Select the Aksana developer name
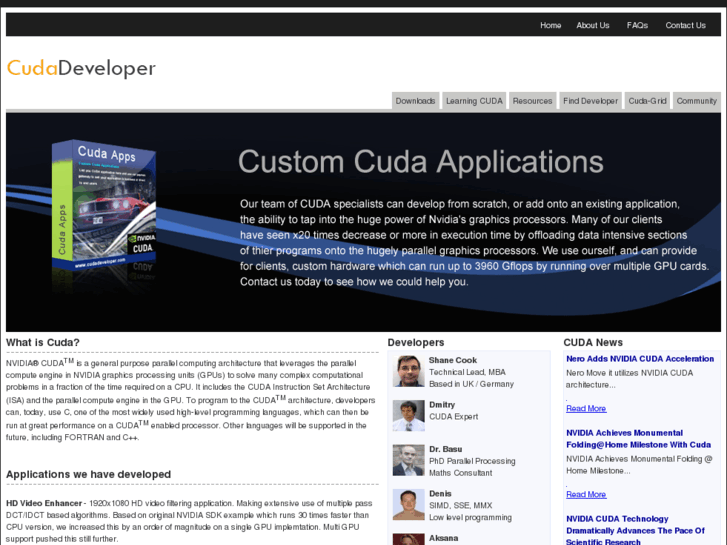This screenshot has width=727, height=545. click(x=443, y=538)
